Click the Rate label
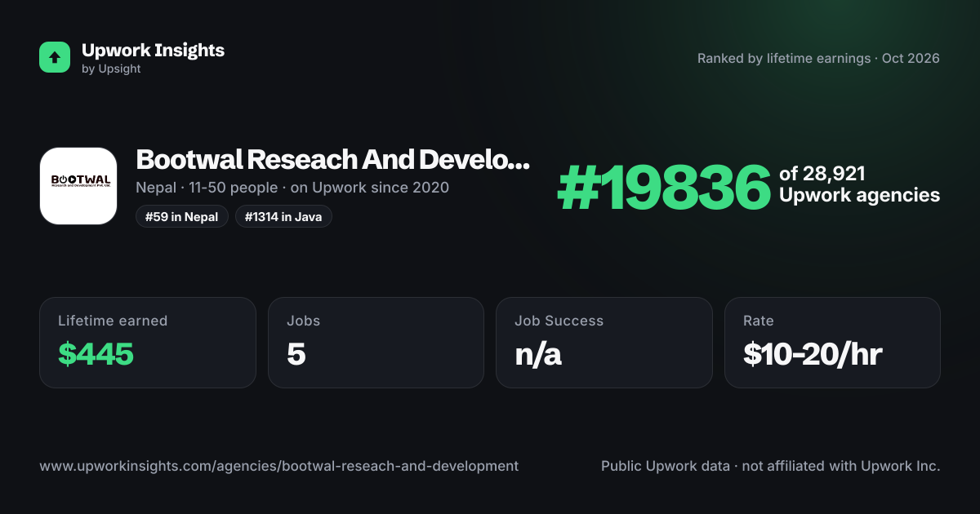 (x=759, y=321)
